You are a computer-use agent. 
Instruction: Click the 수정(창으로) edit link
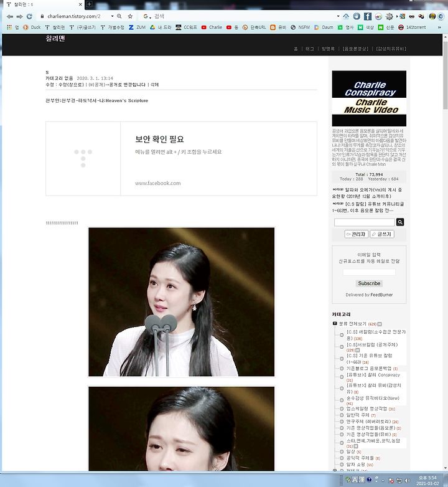tap(71, 85)
